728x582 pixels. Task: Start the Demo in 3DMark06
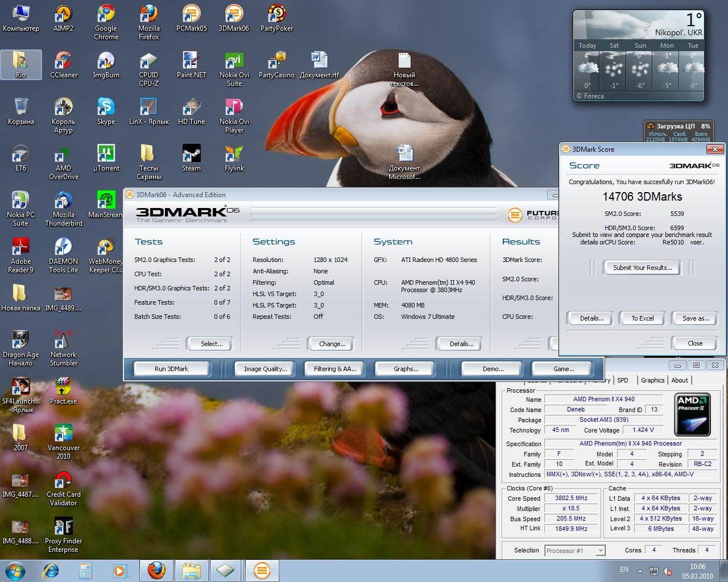click(x=493, y=369)
